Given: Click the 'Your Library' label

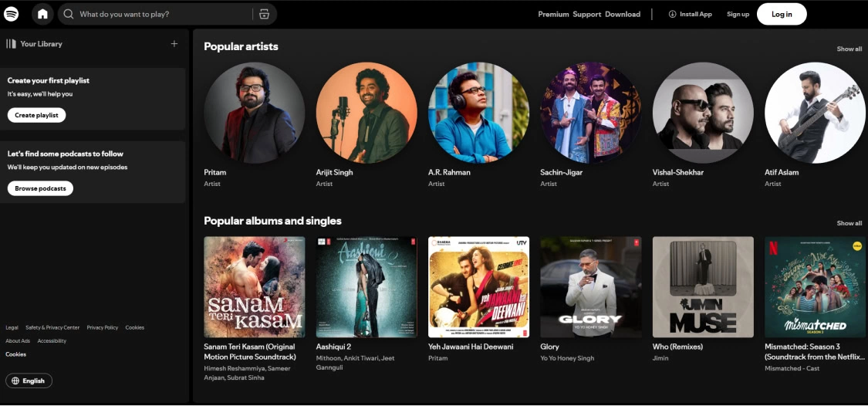Looking at the screenshot, I should tap(41, 44).
